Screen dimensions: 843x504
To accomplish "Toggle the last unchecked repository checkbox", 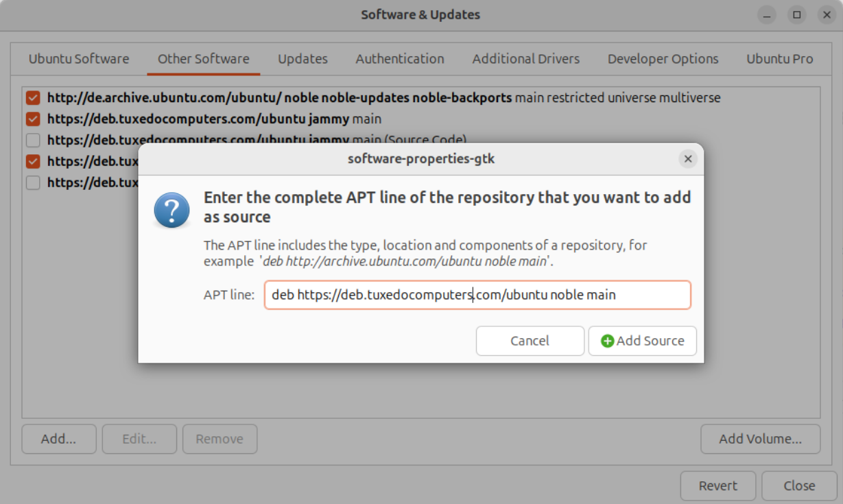I will (33, 183).
